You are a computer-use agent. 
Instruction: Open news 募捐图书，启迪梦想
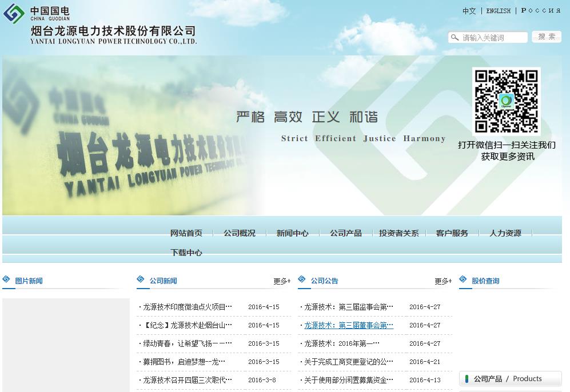(x=184, y=362)
